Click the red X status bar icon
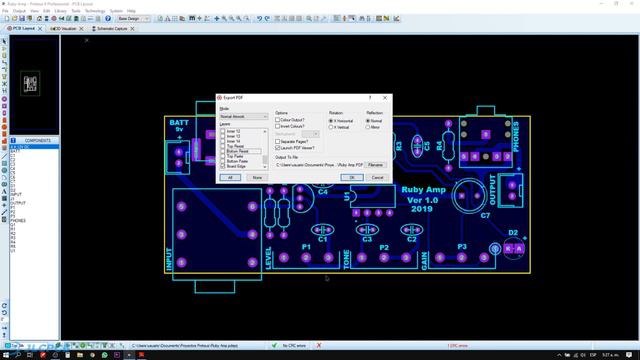Image resolution: width=640 pixels, height=360 pixels. click(319, 345)
